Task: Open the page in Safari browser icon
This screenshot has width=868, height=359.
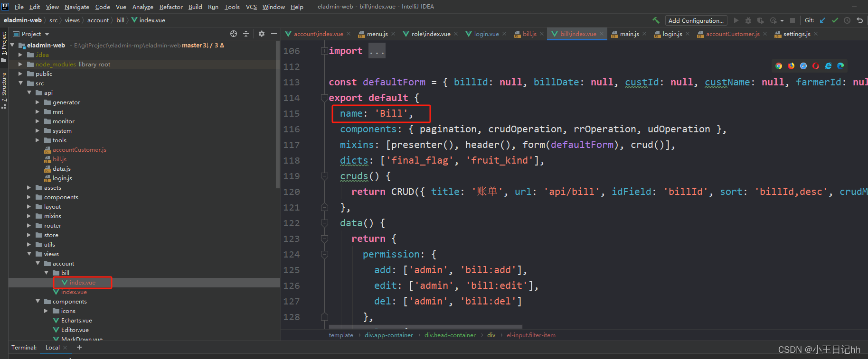Action: (803, 66)
